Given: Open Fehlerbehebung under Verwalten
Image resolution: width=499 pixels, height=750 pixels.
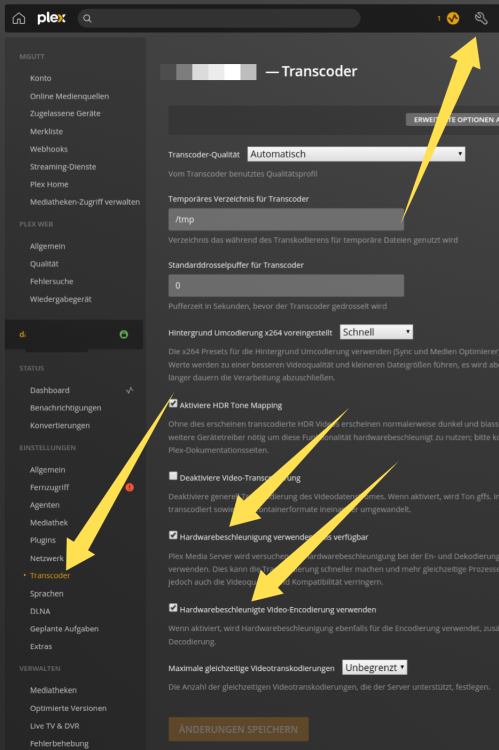Looking at the screenshot, I should click(59, 744).
